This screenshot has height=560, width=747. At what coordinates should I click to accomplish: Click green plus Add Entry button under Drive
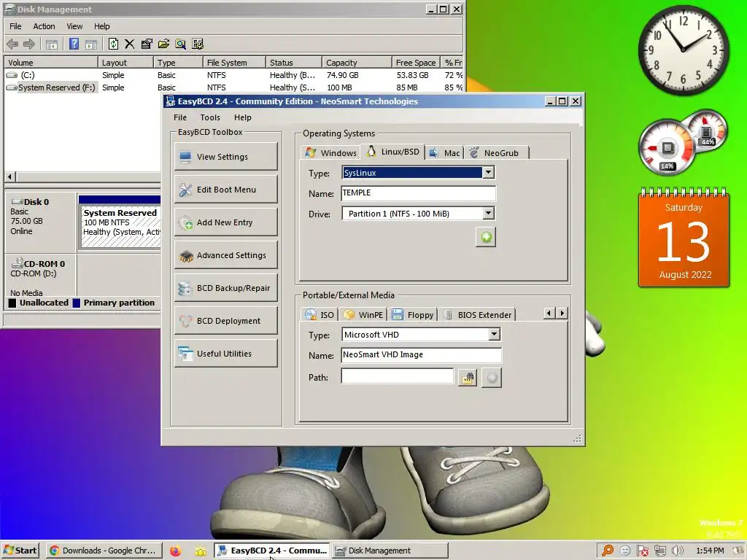pos(486,237)
